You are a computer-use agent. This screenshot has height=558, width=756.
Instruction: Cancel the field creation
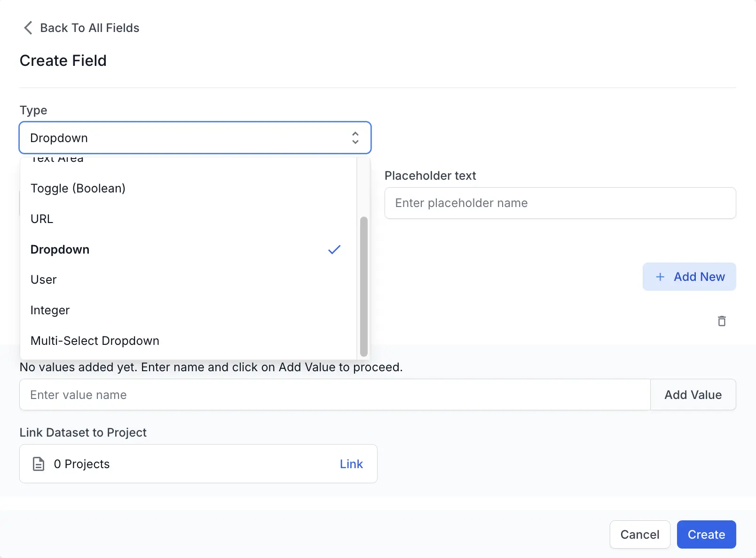(x=639, y=534)
